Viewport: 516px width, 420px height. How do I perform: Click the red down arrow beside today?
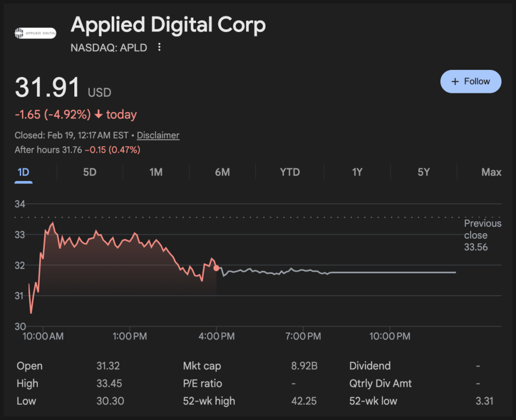click(98, 115)
